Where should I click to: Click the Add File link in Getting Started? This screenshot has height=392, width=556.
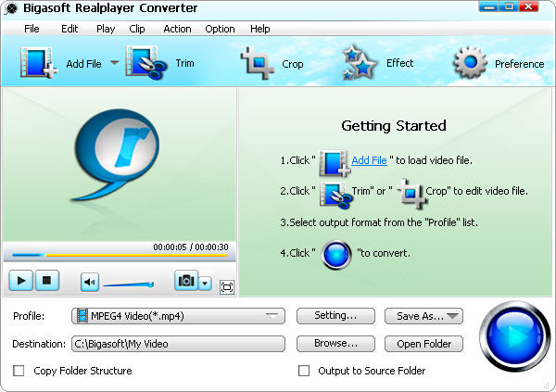369,160
